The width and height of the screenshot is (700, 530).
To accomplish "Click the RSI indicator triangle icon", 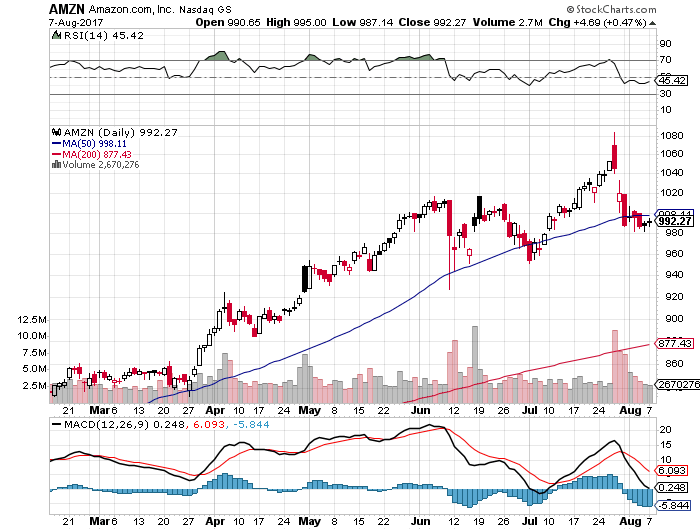I will click(56, 35).
